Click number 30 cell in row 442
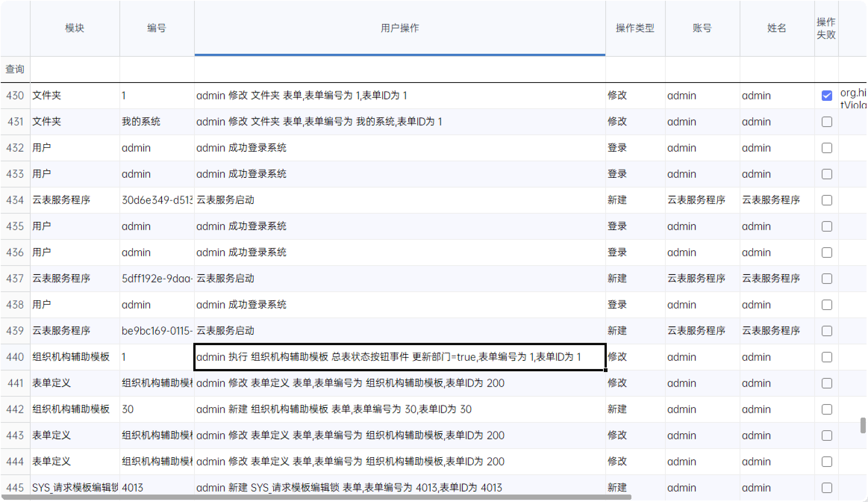Viewport: 868px width, 502px height. pos(157,409)
